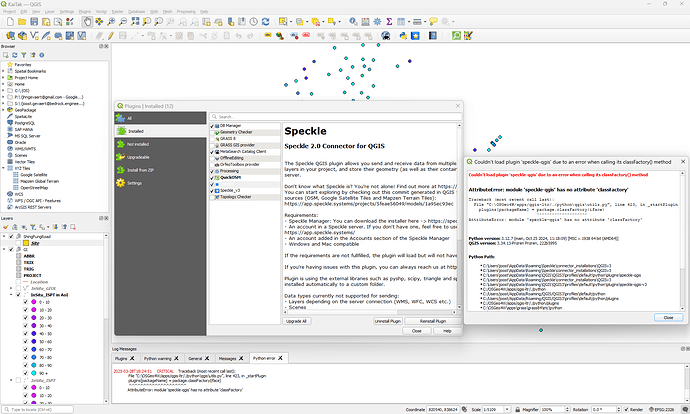Click the 90 + cyan legend symbol
This screenshot has width=690, height=414.
click(33, 373)
